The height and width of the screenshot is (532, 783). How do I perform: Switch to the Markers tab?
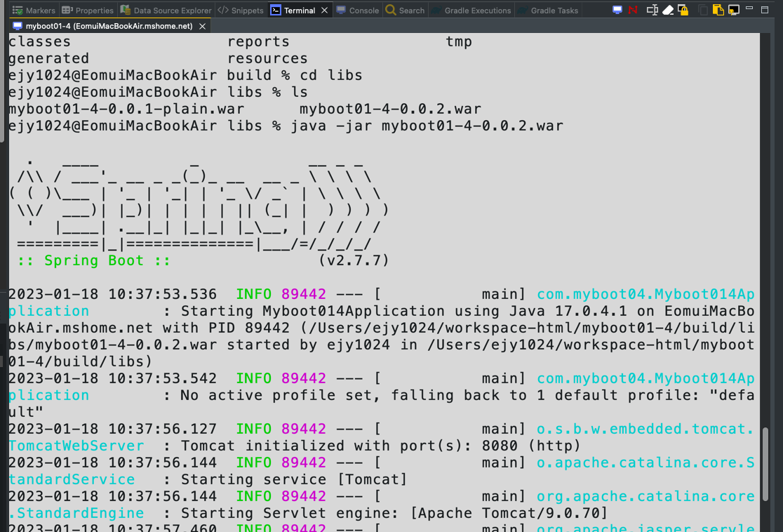coord(34,11)
